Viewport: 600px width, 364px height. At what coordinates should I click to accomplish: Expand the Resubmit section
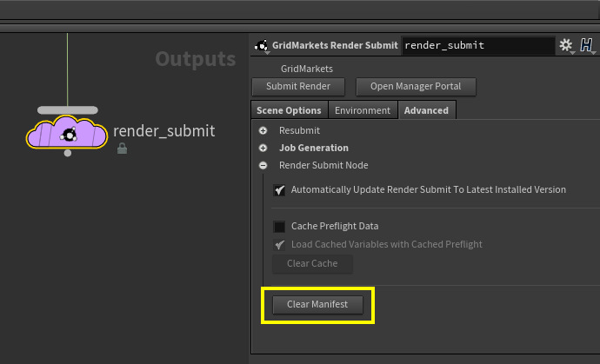click(263, 131)
